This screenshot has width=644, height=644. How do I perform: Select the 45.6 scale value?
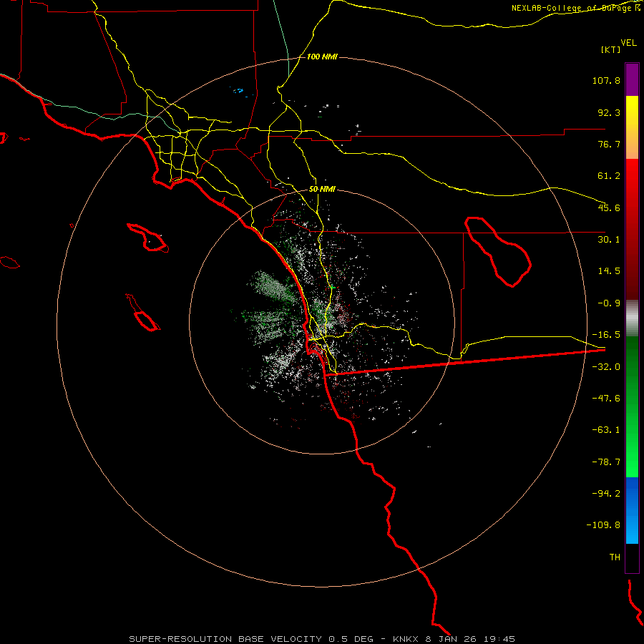(x=609, y=208)
